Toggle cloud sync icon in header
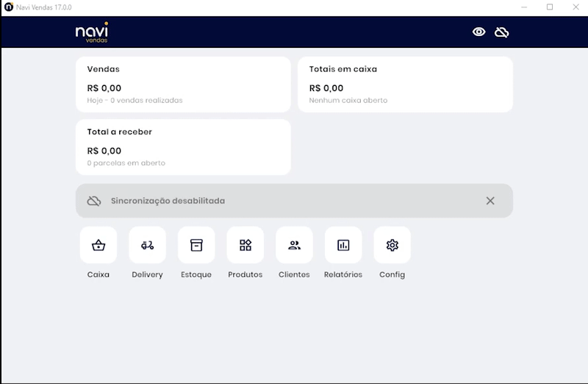 502,32
